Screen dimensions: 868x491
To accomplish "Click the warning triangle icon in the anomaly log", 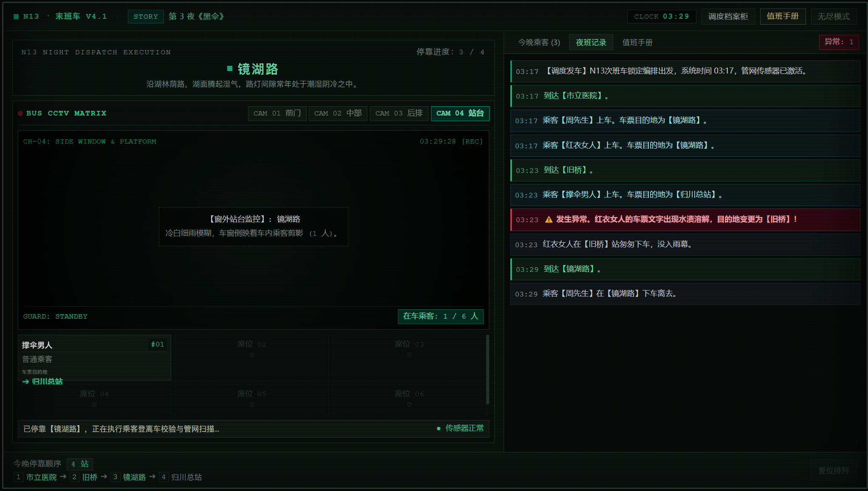I will point(549,220).
